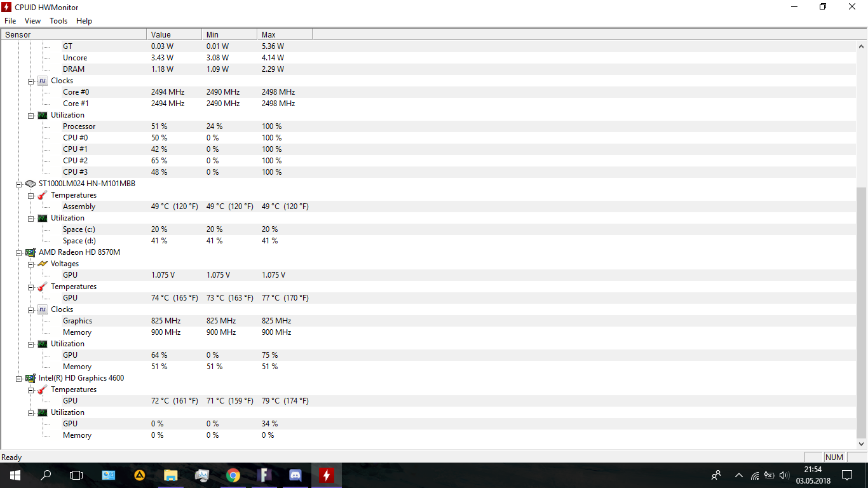Click the Intel HD Graphics Temperatures thermometer icon
The height and width of the screenshot is (488, 868).
[43, 390]
